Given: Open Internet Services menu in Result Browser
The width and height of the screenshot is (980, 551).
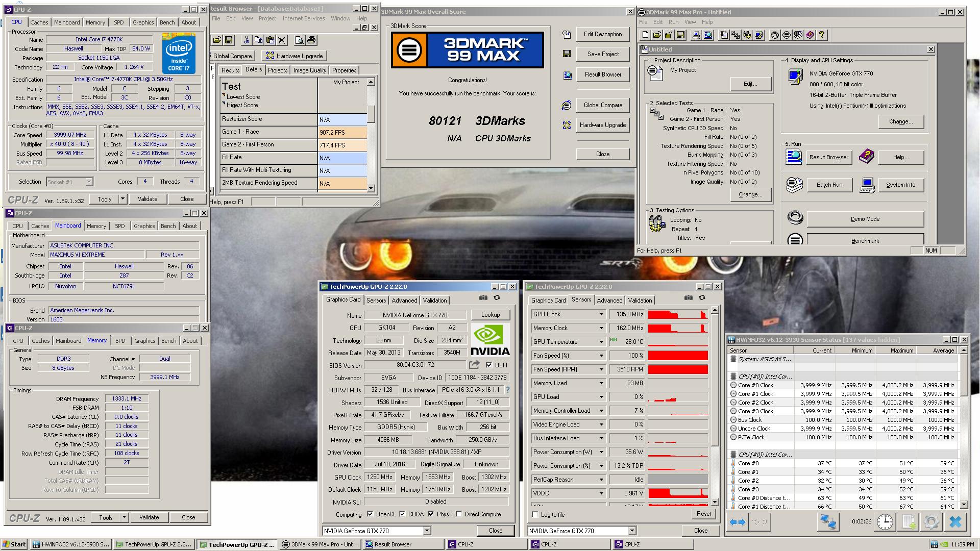Looking at the screenshot, I should (303, 18).
